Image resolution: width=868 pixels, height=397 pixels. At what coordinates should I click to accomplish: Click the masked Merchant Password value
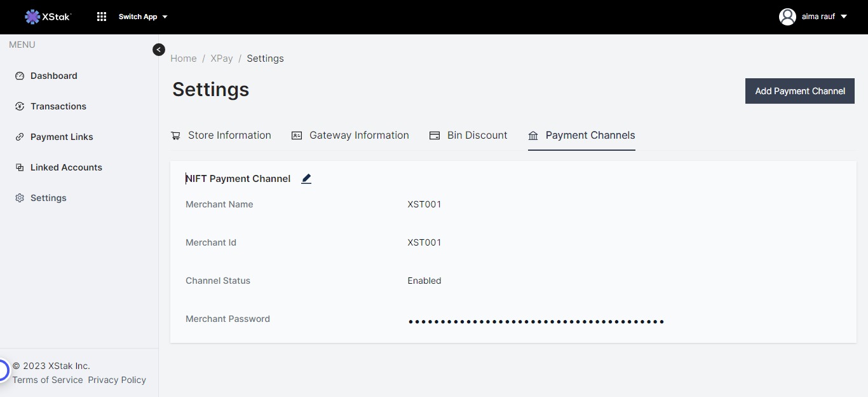point(536,322)
